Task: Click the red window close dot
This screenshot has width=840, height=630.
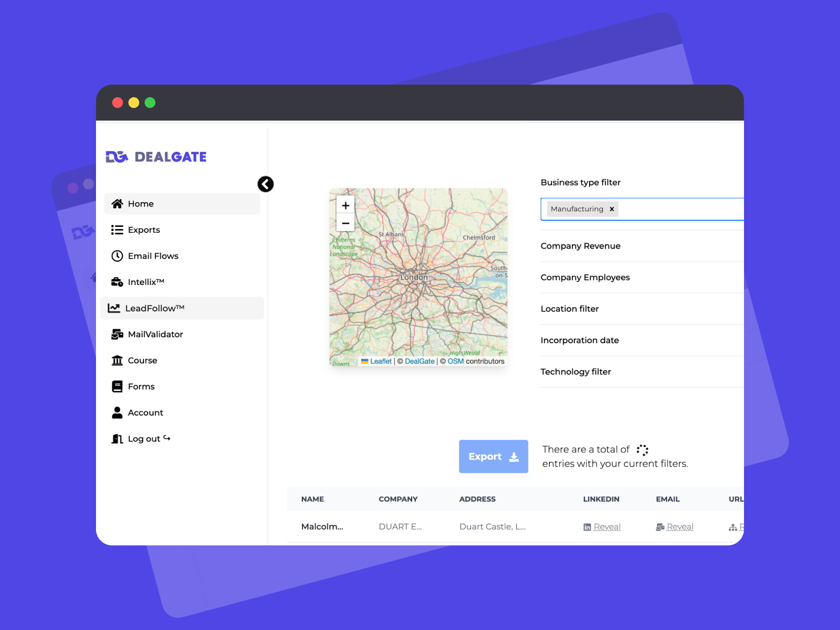Action: click(118, 103)
